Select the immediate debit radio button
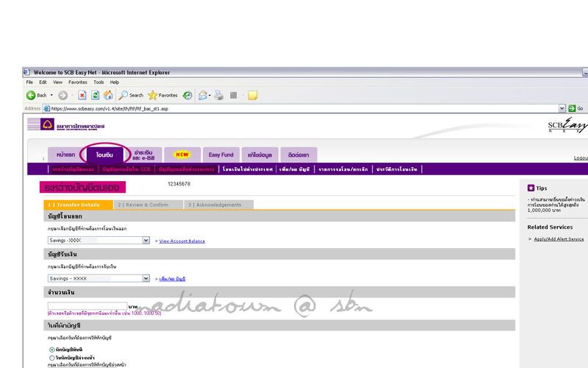Screen dimensions: 588x368 51,350
